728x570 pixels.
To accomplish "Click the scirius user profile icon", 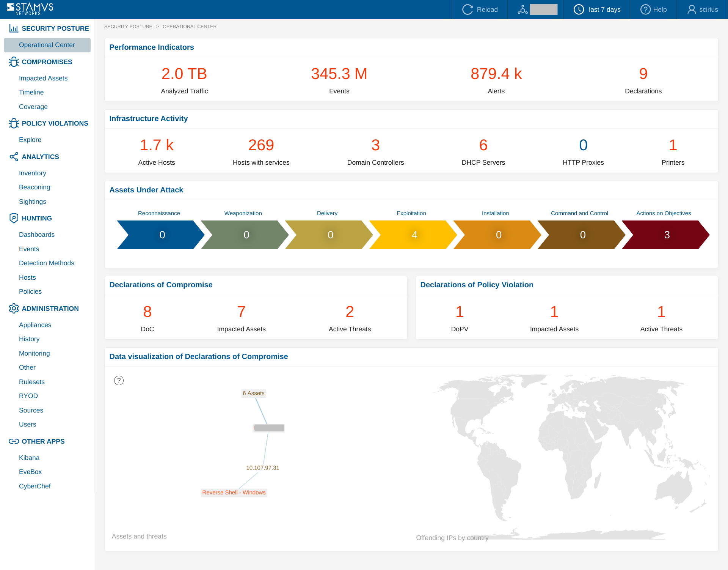I will (692, 9).
